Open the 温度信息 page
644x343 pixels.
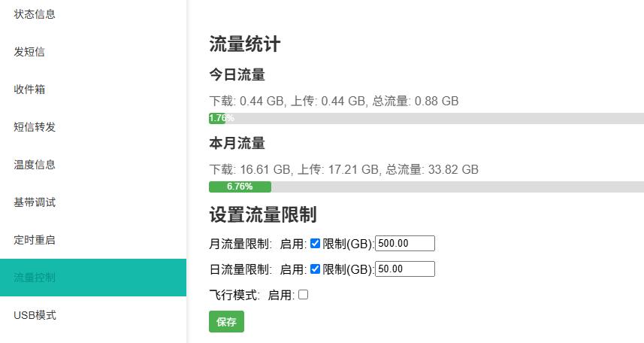point(93,165)
